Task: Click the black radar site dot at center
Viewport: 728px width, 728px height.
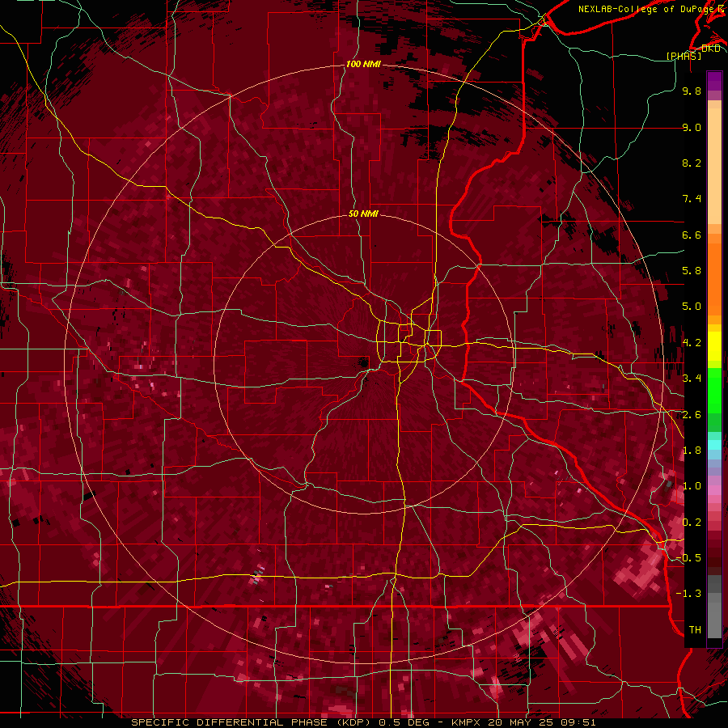Action: tap(363, 362)
